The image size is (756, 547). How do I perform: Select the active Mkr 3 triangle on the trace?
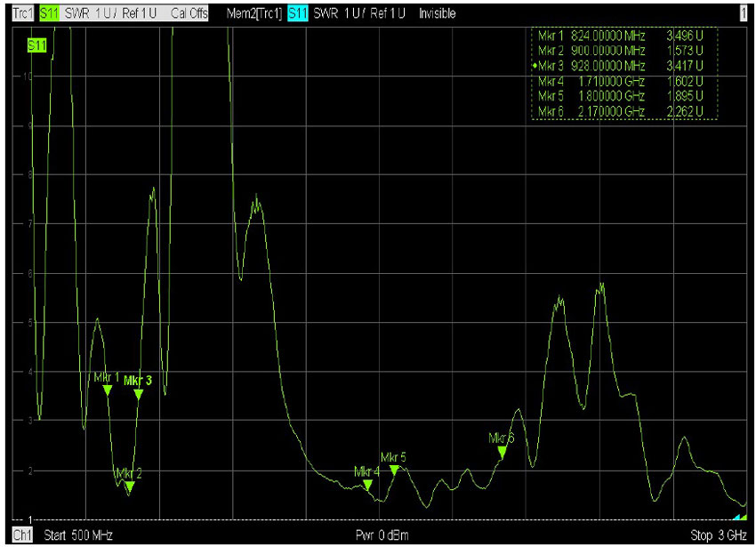tap(139, 395)
